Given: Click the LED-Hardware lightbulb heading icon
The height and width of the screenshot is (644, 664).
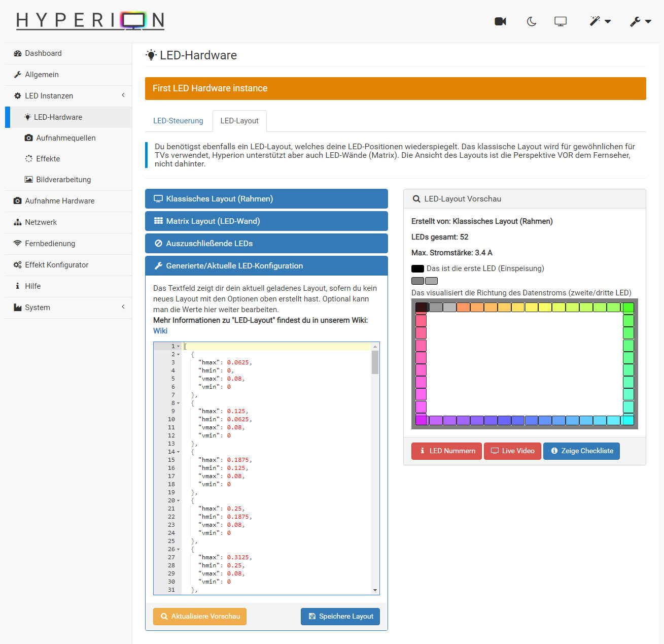Looking at the screenshot, I should coord(151,55).
